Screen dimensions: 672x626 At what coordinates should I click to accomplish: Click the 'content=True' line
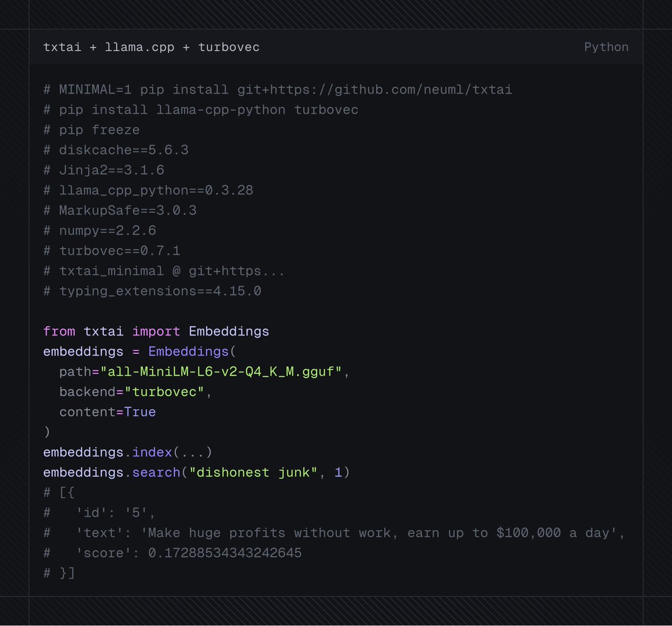click(108, 412)
